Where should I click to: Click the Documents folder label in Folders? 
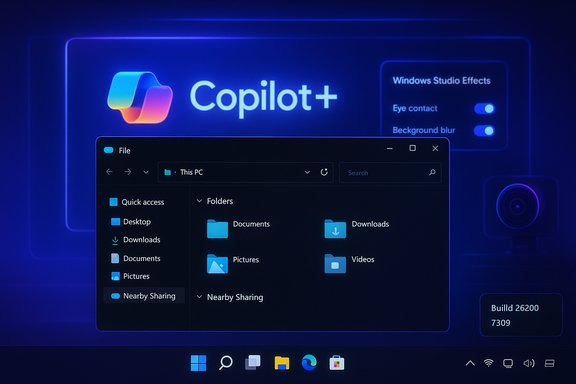(251, 224)
